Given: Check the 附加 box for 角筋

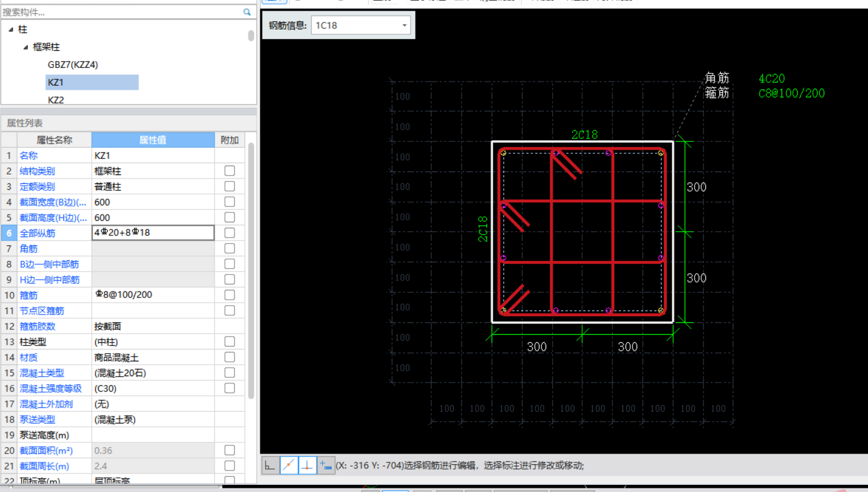Looking at the screenshot, I should coord(230,248).
